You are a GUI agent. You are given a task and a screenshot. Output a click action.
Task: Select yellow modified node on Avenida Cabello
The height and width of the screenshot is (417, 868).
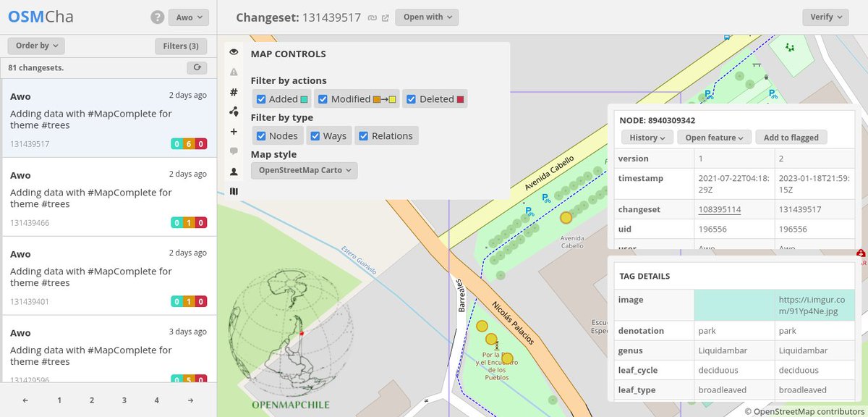pyautogui.click(x=566, y=217)
